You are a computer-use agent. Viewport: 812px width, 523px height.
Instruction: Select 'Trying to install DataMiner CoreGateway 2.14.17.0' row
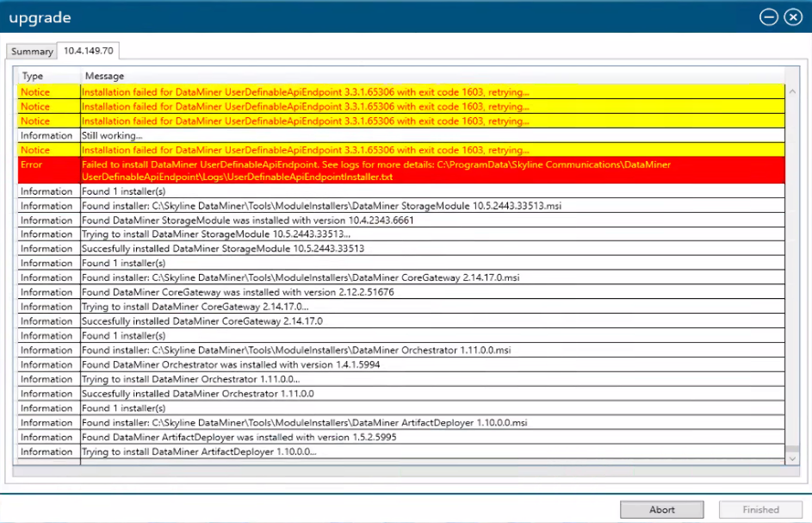pyautogui.click(x=401, y=307)
